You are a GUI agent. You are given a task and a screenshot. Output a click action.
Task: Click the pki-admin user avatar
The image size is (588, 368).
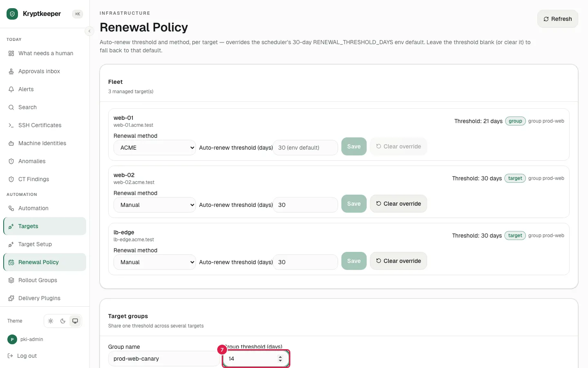tap(12, 339)
